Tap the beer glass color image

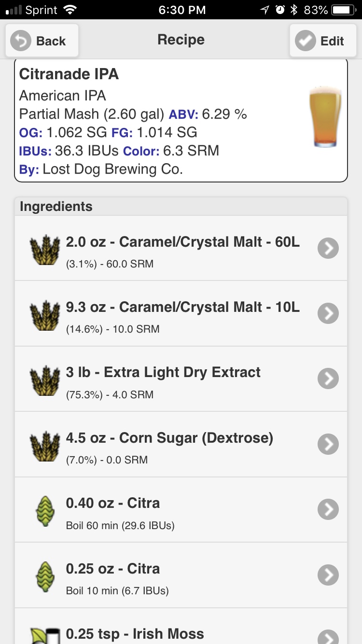point(325,117)
